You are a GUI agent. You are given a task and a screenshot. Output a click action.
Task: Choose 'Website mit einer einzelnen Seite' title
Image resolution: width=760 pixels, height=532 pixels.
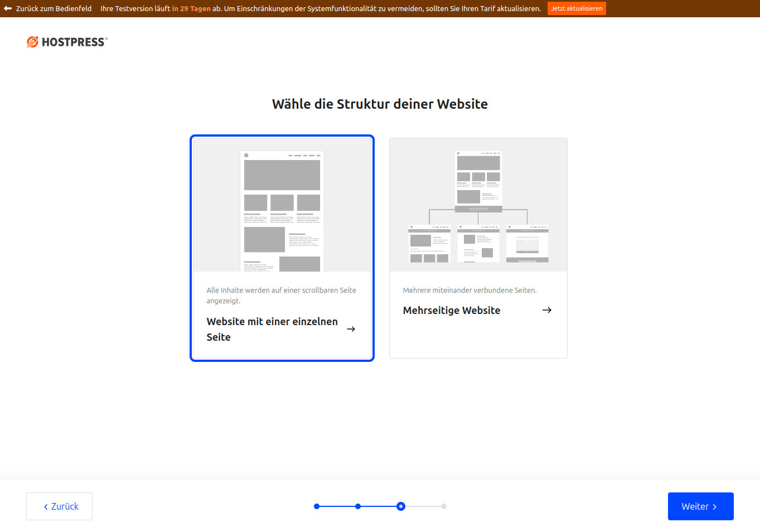[272, 329]
